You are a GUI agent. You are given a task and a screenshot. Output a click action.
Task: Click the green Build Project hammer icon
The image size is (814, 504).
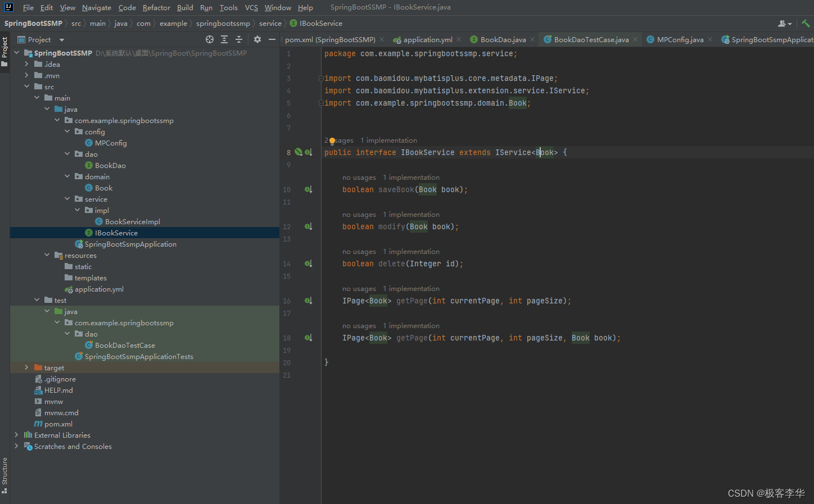click(806, 24)
